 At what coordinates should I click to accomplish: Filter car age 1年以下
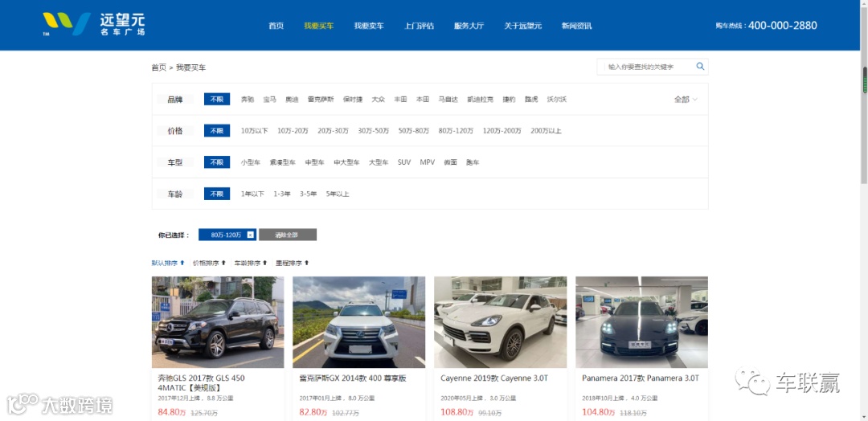252,194
